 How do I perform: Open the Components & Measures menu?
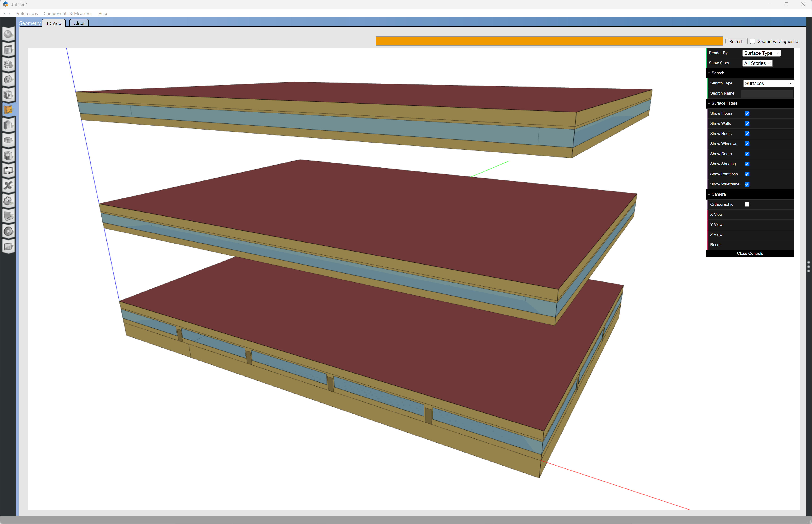tap(68, 14)
